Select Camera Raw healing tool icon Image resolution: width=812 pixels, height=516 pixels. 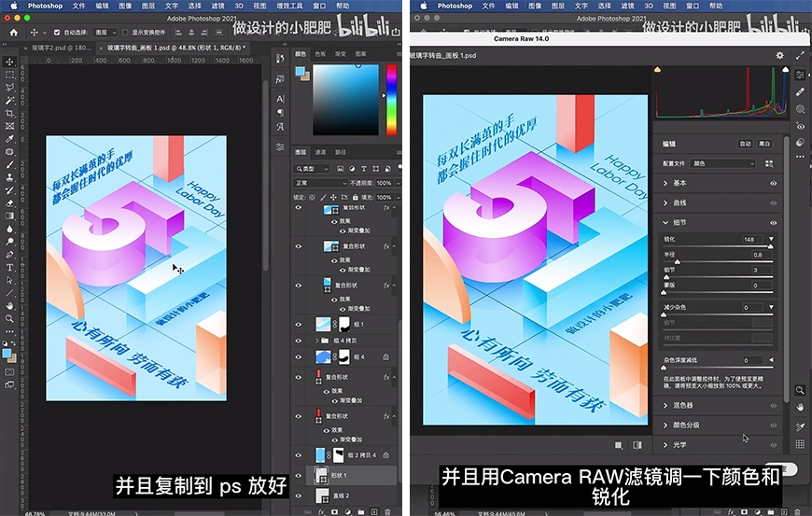tap(800, 91)
